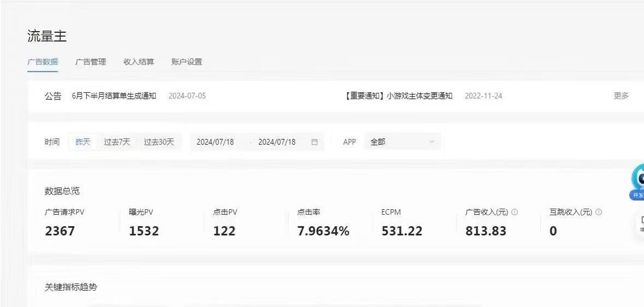644x307 pixels.
Task: Open the calendar icon in date range
Action: click(x=315, y=142)
